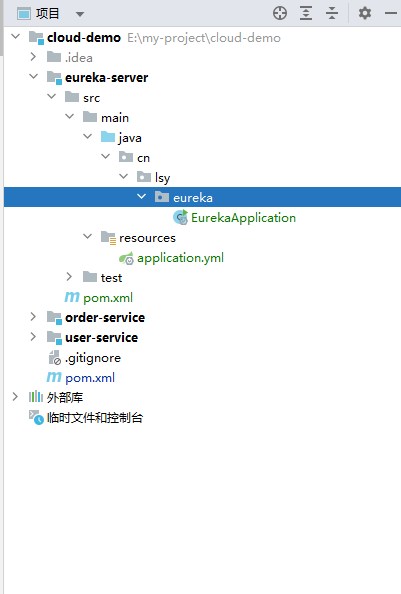
Task: Select the EurekaApplication class file
Action: 243,218
